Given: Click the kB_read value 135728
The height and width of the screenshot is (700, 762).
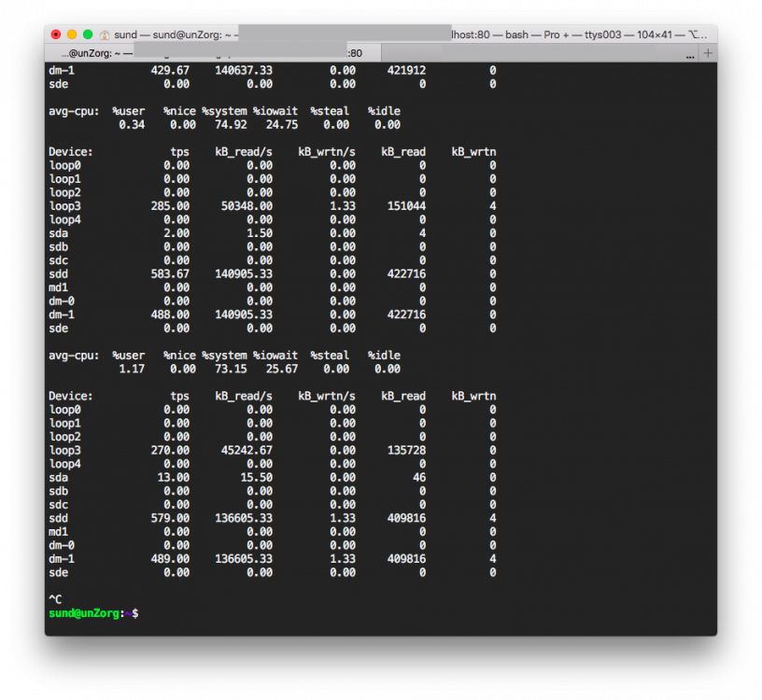Looking at the screenshot, I should pyautogui.click(x=406, y=450).
